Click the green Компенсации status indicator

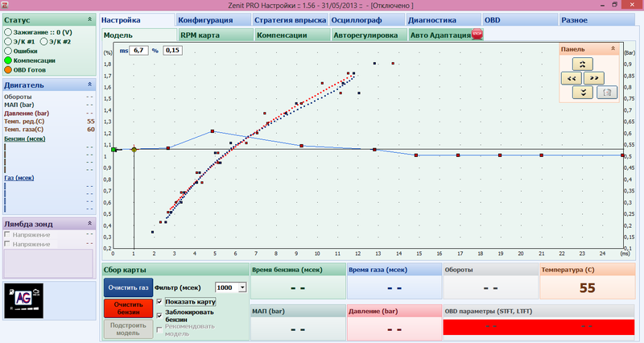(x=8, y=60)
